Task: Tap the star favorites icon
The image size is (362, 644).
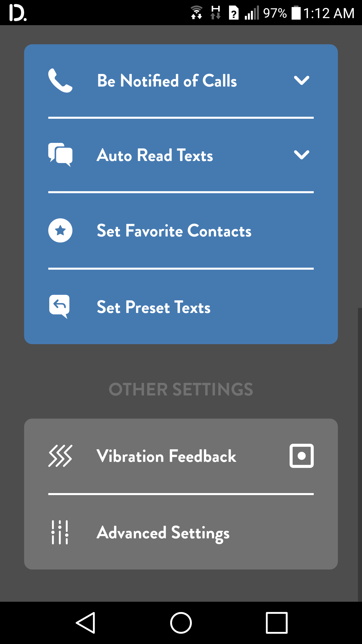Action: [x=60, y=230]
